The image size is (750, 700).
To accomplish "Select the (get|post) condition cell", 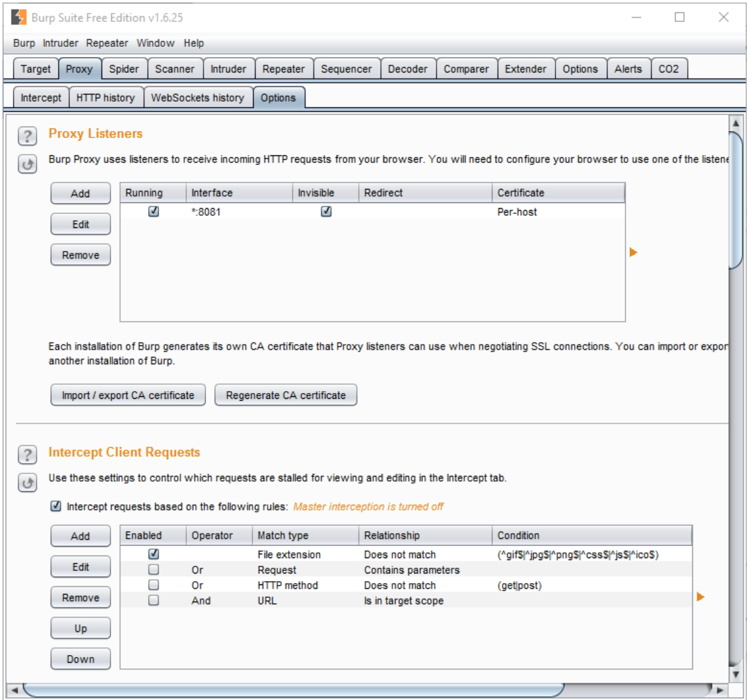I will tap(591, 585).
